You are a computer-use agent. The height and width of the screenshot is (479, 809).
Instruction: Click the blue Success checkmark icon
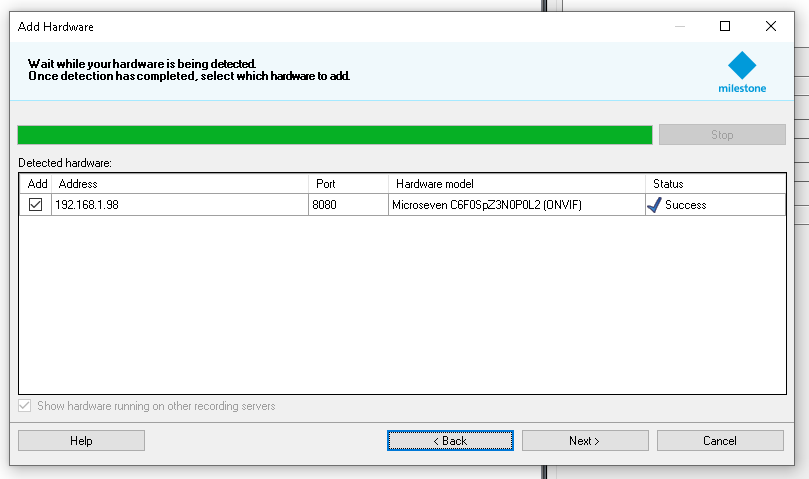[x=654, y=205]
